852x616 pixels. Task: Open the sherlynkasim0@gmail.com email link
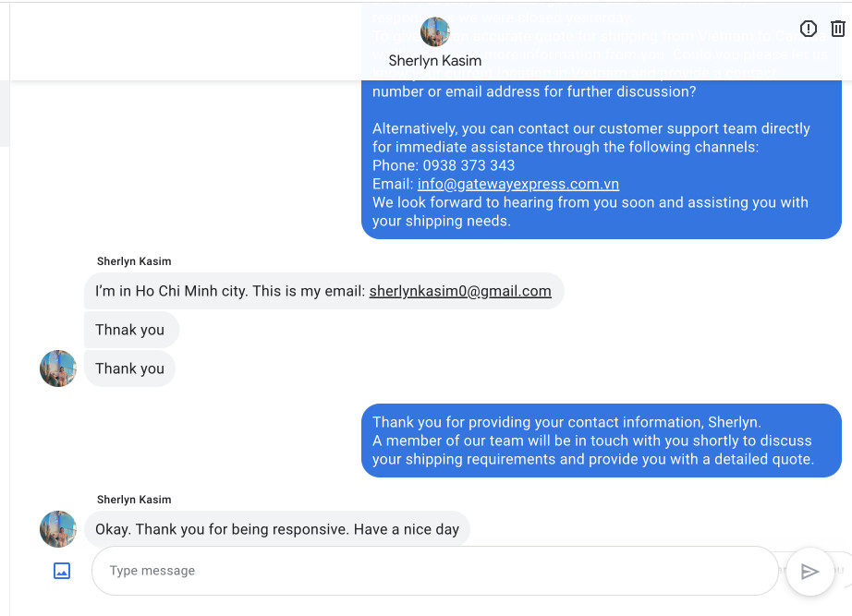click(x=460, y=291)
